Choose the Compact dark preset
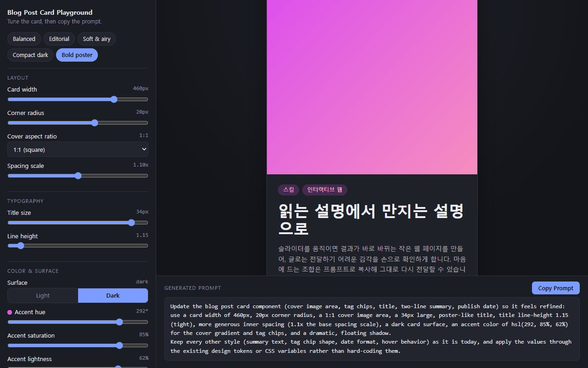 pos(30,55)
